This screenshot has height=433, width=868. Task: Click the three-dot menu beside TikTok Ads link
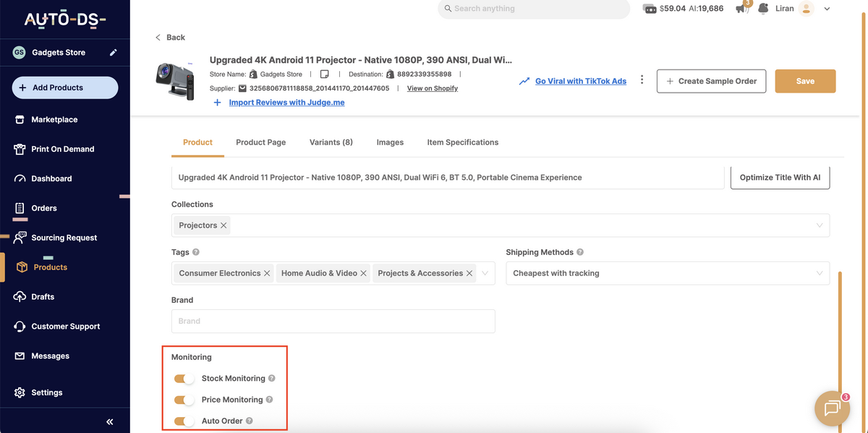click(642, 80)
